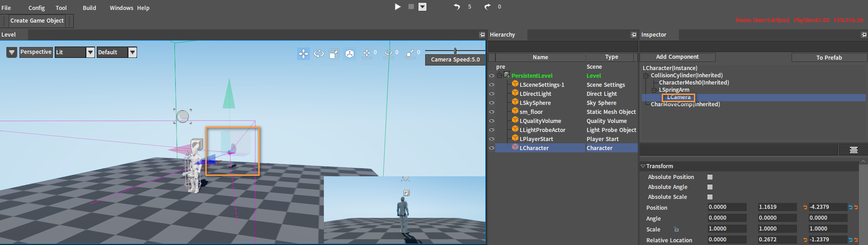The width and height of the screenshot is (868, 245).
Task: Toggle visibility of LPlayerStart
Action: 492,139
